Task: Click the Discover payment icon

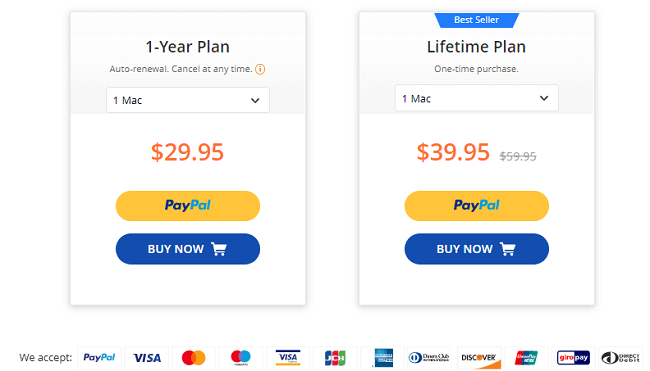Action: coord(479,357)
